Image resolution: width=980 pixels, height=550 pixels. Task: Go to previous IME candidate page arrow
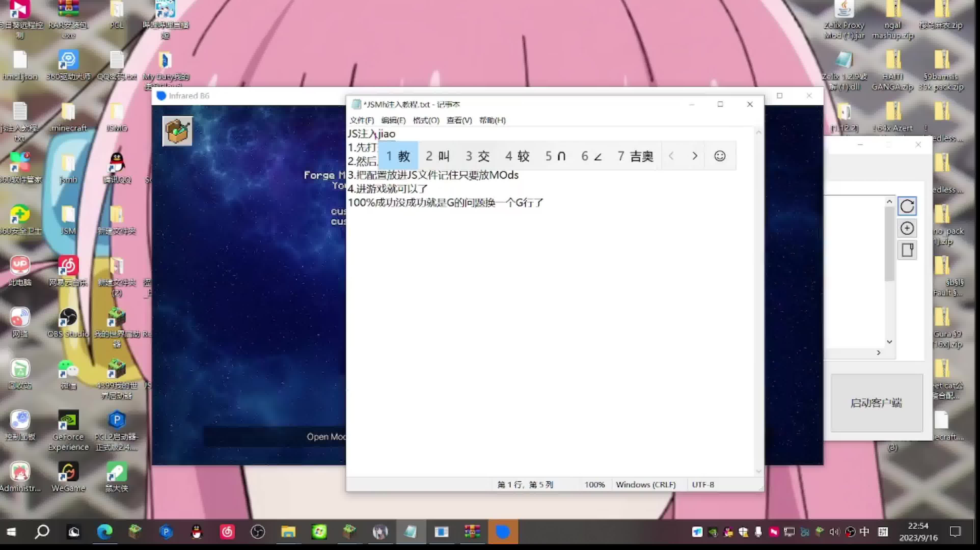point(672,156)
